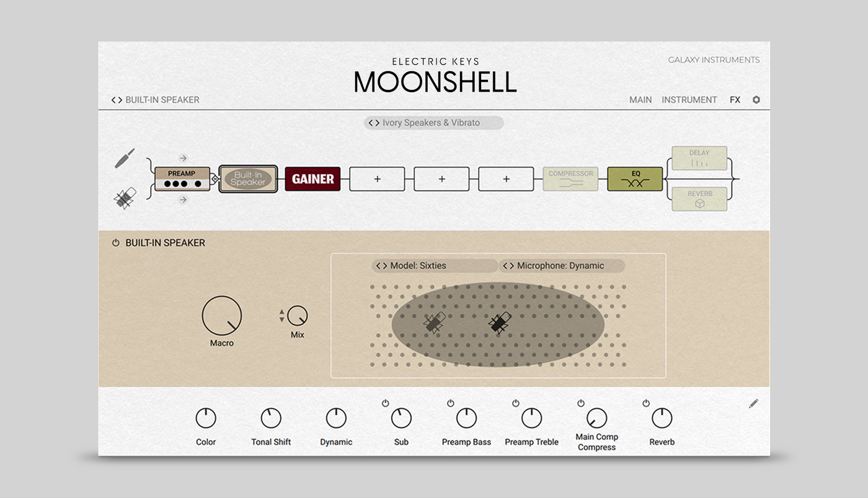This screenshot has height=498, width=868.
Task: Click the instrument cable input icon
Action: 125,159
